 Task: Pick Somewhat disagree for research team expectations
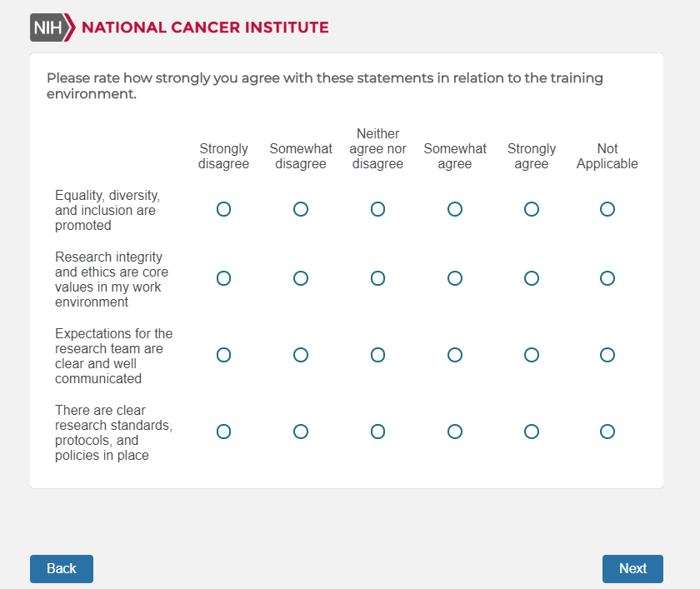pos(301,355)
